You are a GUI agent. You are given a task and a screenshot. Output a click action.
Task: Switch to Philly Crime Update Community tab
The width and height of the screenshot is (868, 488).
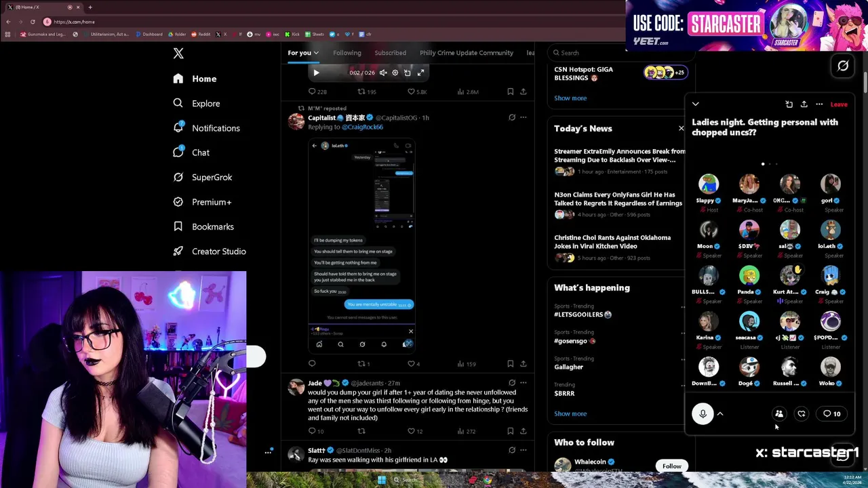[x=467, y=53]
